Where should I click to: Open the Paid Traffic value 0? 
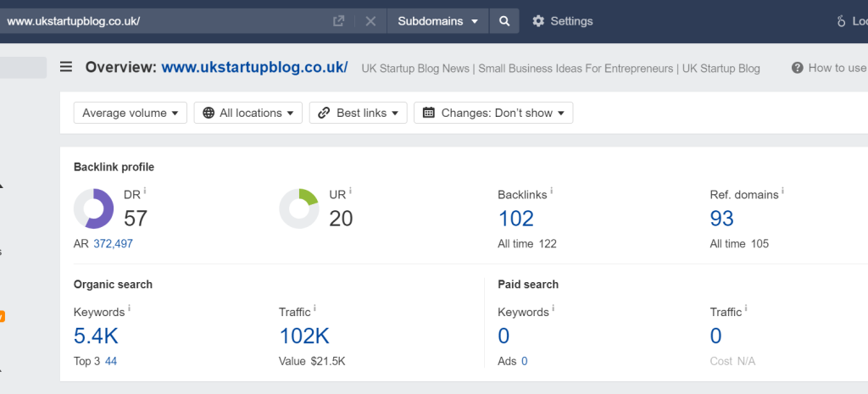pos(715,336)
